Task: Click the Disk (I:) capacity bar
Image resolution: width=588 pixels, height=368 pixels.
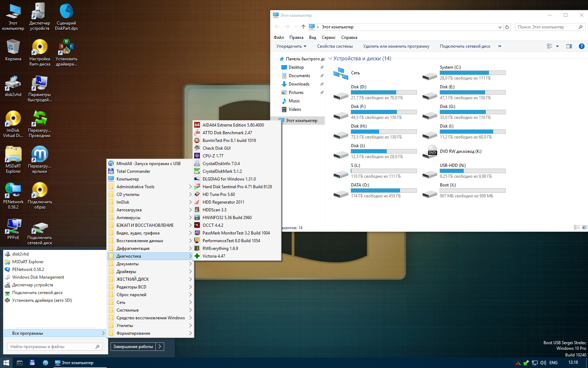Action: point(472,132)
